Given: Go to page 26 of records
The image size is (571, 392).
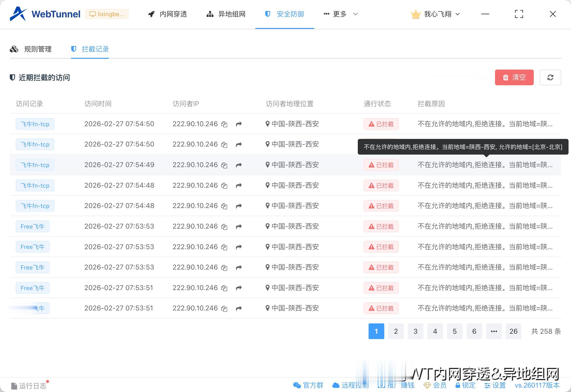Looking at the screenshot, I should pyautogui.click(x=513, y=331).
